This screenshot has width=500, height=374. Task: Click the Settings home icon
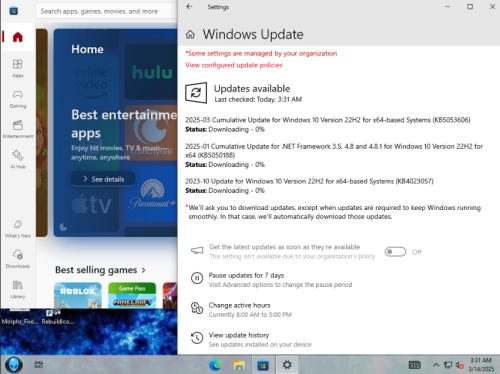pyautogui.click(x=190, y=34)
